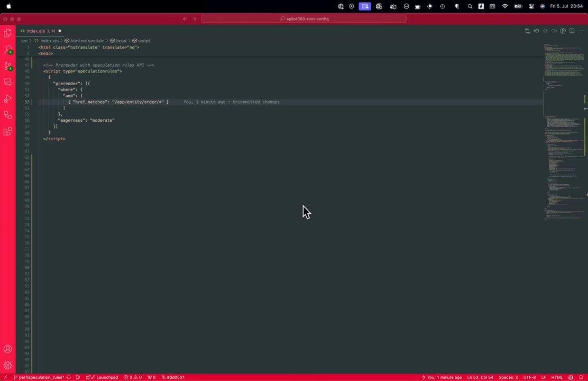
Task: Click the ports forwarded 0 indicator
Action: pyautogui.click(x=152, y=377)
